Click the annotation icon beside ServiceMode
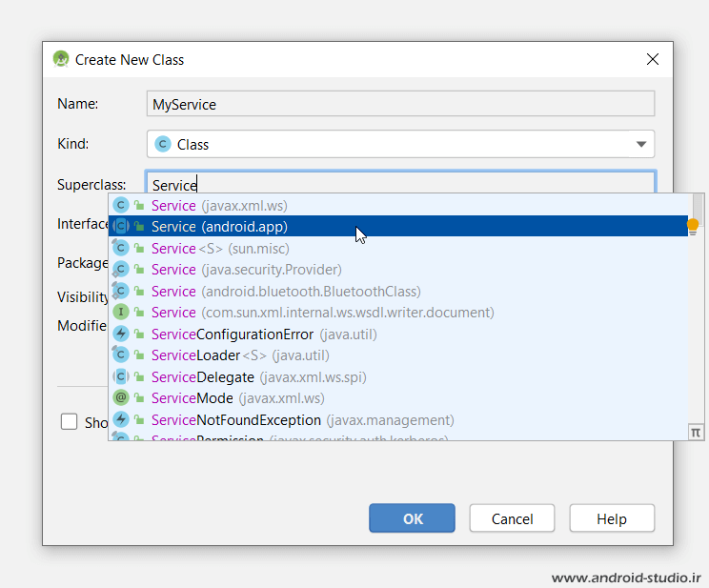This screenshot has height=588, width=709. [121, 398]
